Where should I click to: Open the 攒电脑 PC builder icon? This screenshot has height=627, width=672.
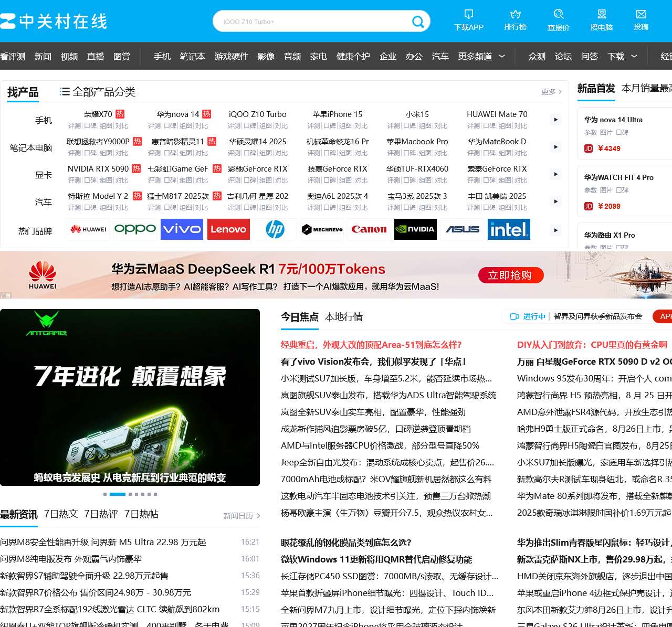(x=601, y=14)
